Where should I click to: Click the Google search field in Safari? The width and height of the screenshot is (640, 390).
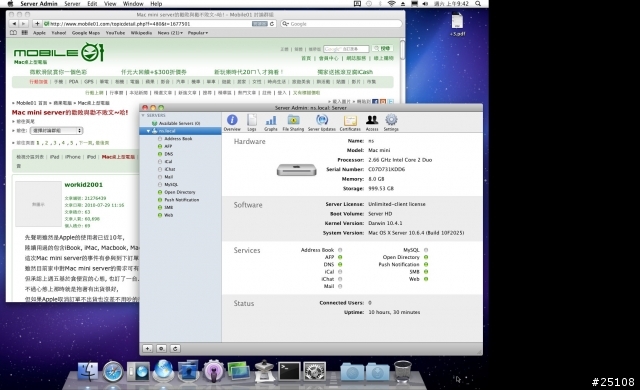pyautogui.click(x=341, y=24)
